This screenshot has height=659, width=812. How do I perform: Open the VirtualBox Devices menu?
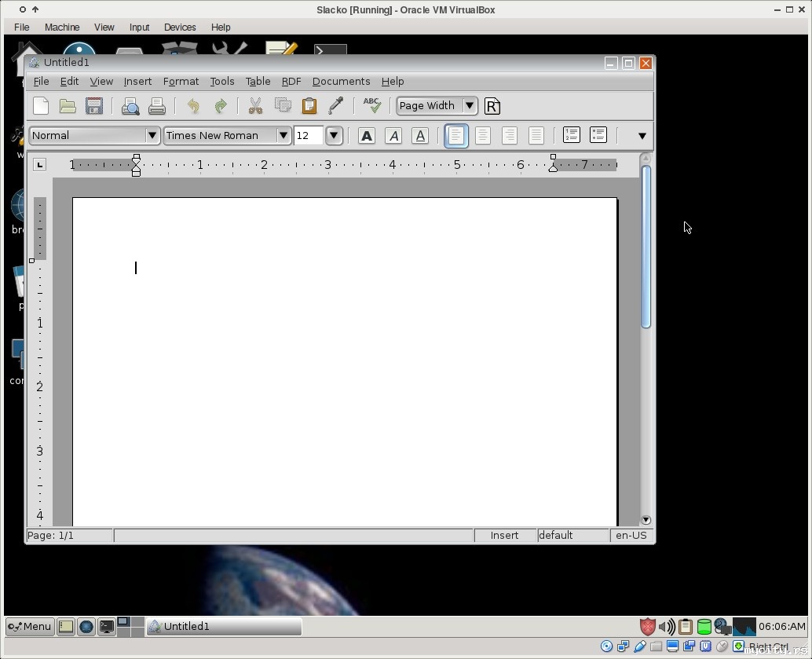point(180,27)
